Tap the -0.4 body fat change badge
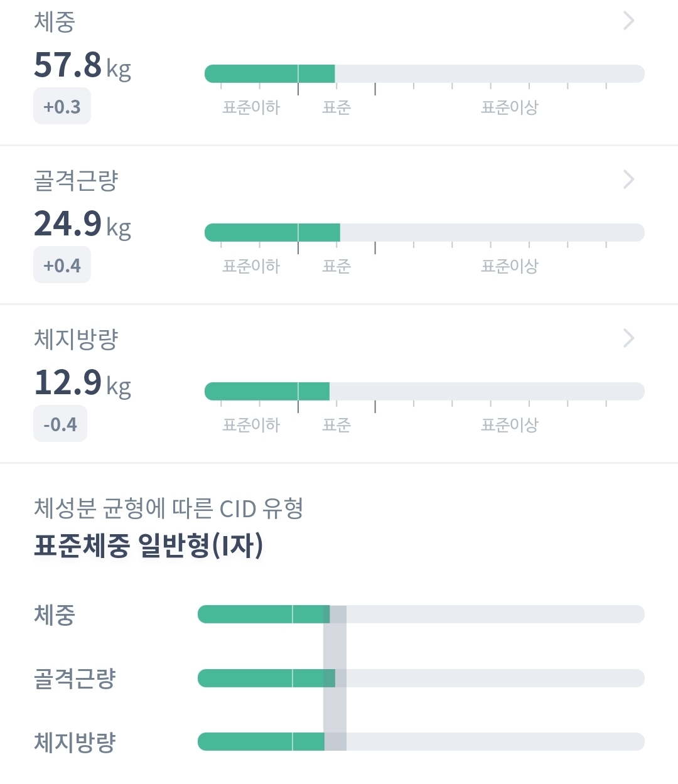 click(x=60, y=424)
